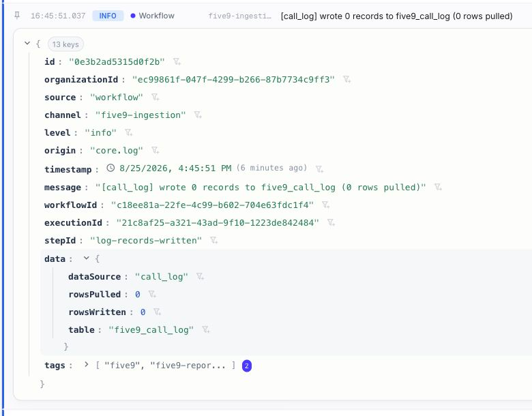Select the stepId value log-records-written
This screenshot has height=416, width=532.
146,241
